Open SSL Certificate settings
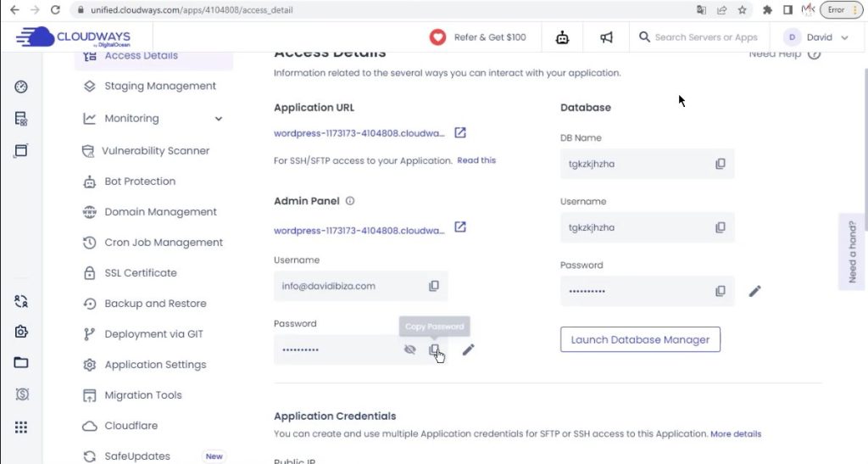This screenshot has width=868, height=464. tap(140, 273)
